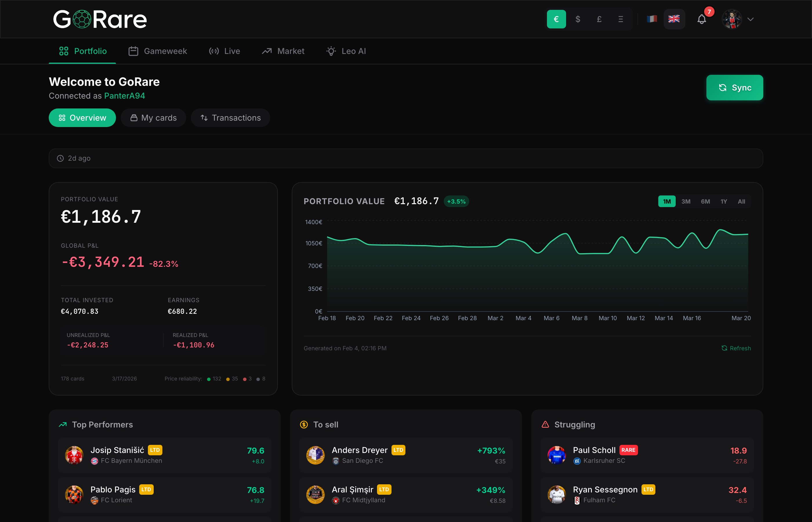Click Anders Dreyer's player thumbnail
The width and height of the screenshot is (812, 522).
click(x=316, y=455)
